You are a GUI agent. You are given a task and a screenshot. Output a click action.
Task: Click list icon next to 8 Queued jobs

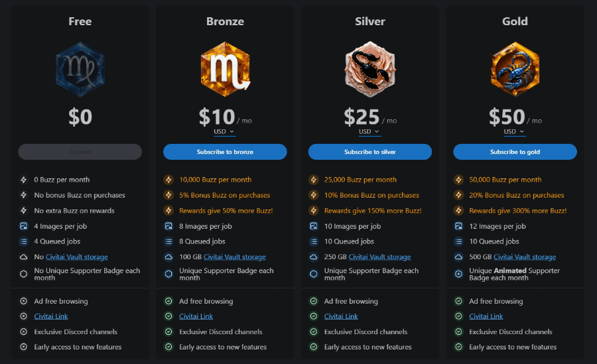[168, 241]
